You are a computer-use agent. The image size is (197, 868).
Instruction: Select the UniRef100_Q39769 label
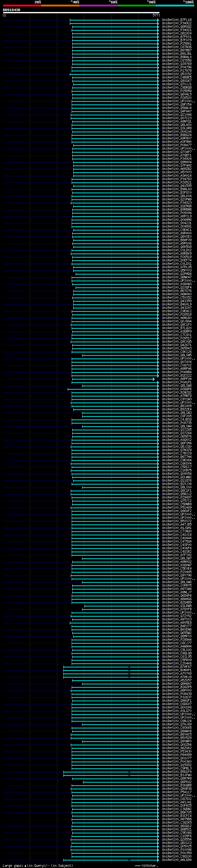[176, 64]
